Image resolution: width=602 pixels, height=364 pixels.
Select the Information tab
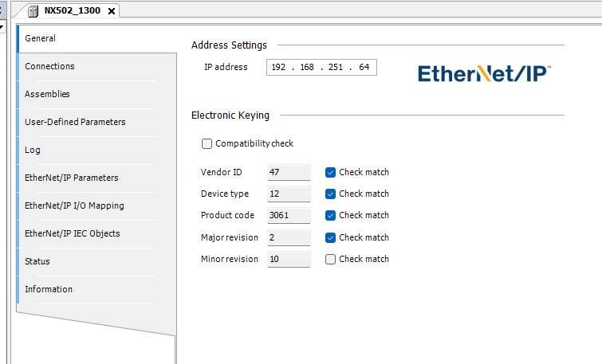point(49,289)
